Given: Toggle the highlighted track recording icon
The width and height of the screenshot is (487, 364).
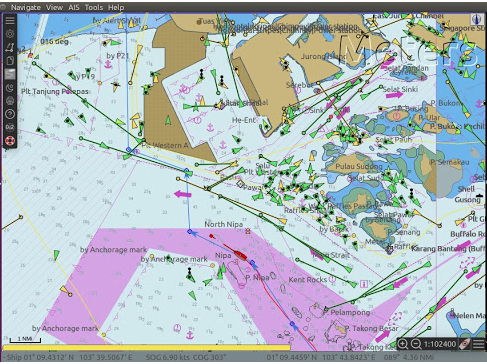Looking at the screenshot, I should 10,74.
